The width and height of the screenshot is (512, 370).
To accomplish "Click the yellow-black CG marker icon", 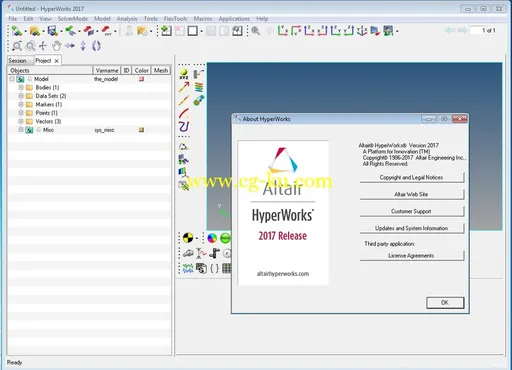I will [x=188, y=238].
